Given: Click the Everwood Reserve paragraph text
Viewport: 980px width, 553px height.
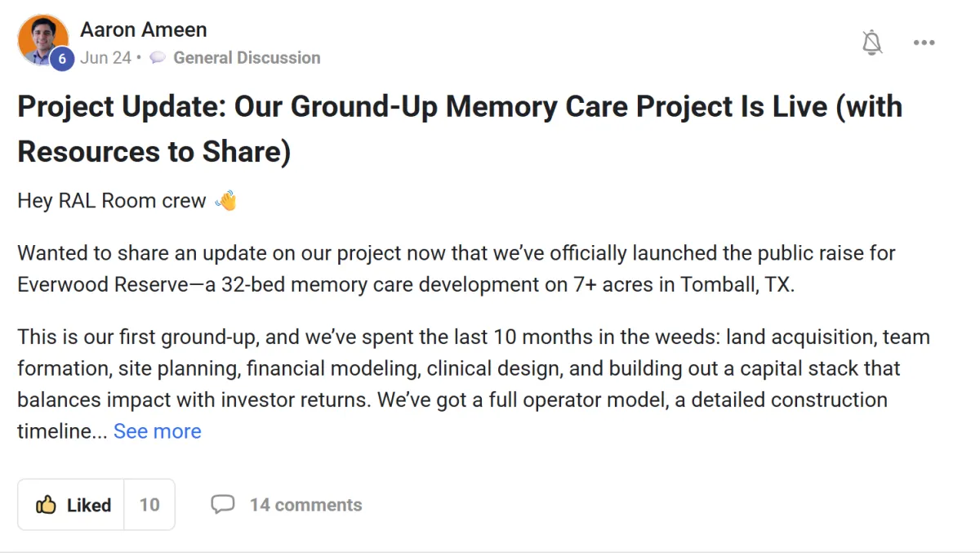Looking at the screenshot, I should coord(457,270).
